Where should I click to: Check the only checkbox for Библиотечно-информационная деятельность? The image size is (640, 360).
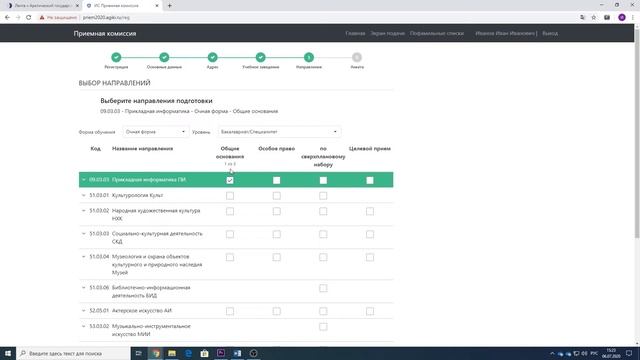323,288
